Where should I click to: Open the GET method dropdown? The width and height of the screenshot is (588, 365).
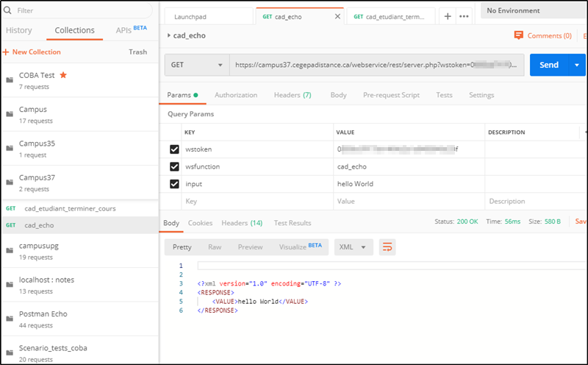197,65
